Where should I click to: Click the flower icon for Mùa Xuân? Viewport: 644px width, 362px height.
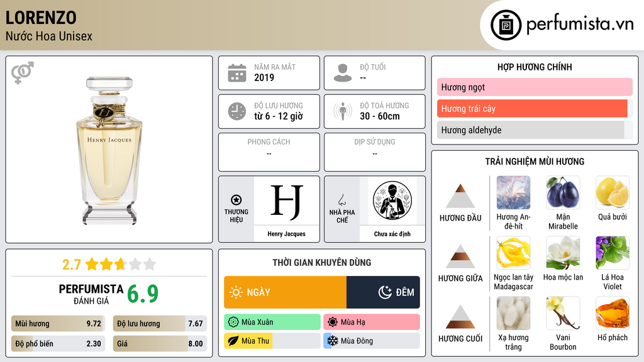[x=233, y=322]
